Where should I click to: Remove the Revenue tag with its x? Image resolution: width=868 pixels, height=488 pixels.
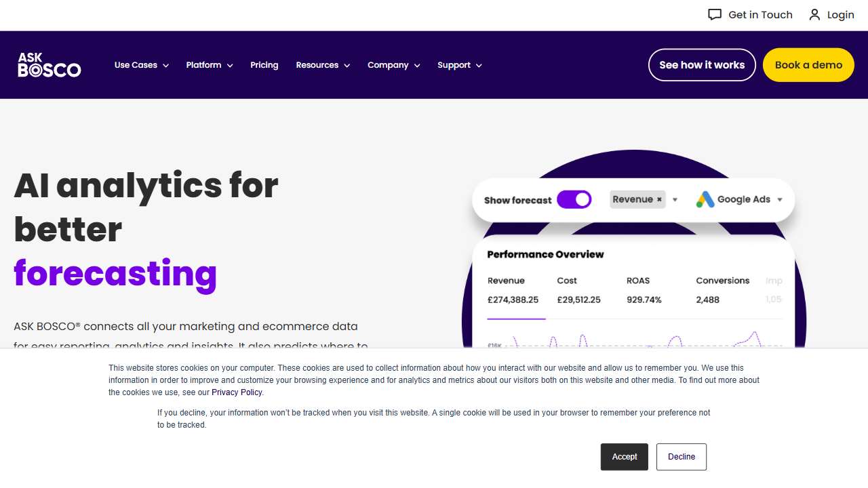point(659,200)
